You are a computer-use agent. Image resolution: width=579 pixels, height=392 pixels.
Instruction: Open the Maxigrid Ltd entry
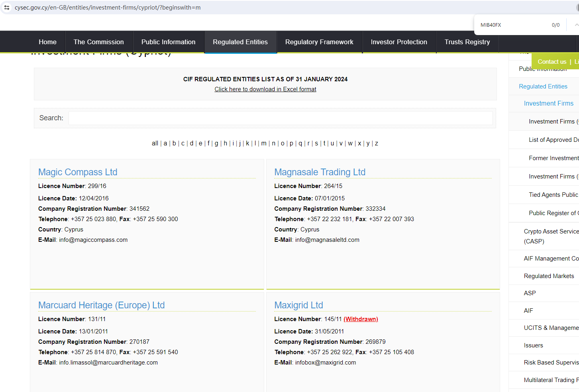[x=298, y=305]
